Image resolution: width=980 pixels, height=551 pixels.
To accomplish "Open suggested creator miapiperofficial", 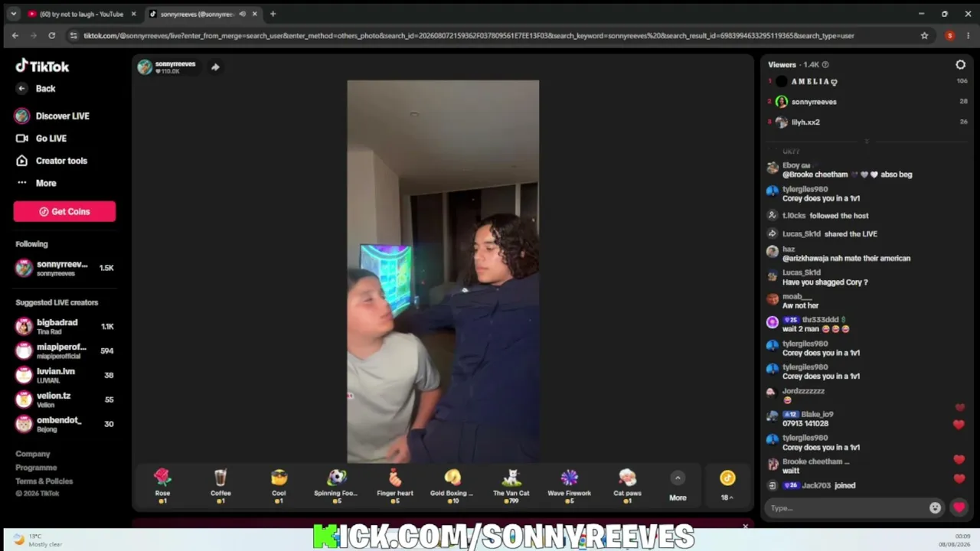I will pyautogui.click(x=64, y=351).
